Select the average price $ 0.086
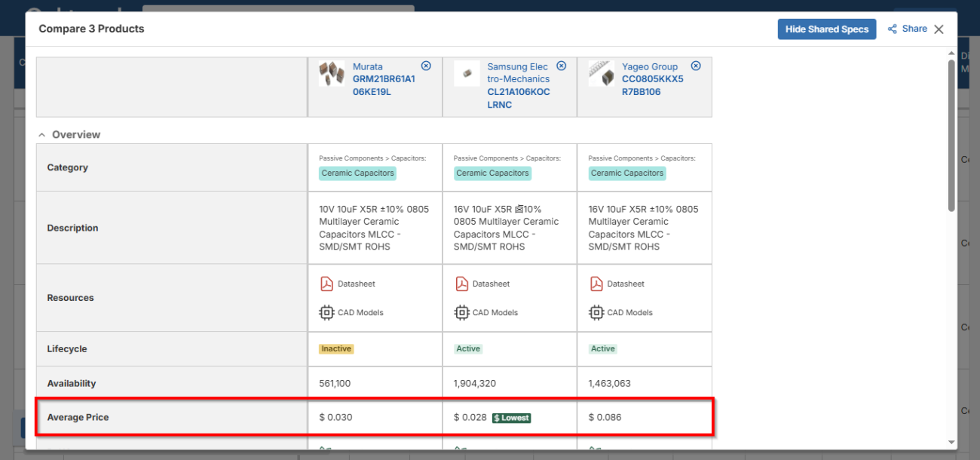980x460 pixels. [x=605, y=417]
